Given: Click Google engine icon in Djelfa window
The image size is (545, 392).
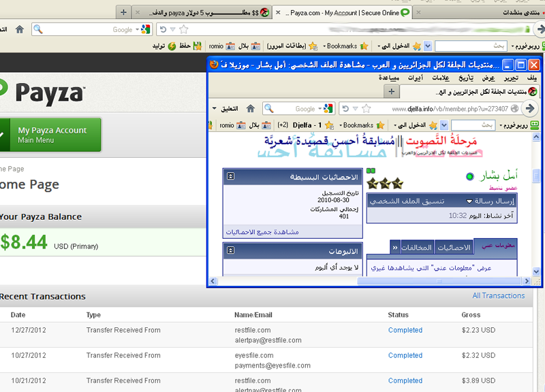Looking at the screenshot, I should point(328,109).
